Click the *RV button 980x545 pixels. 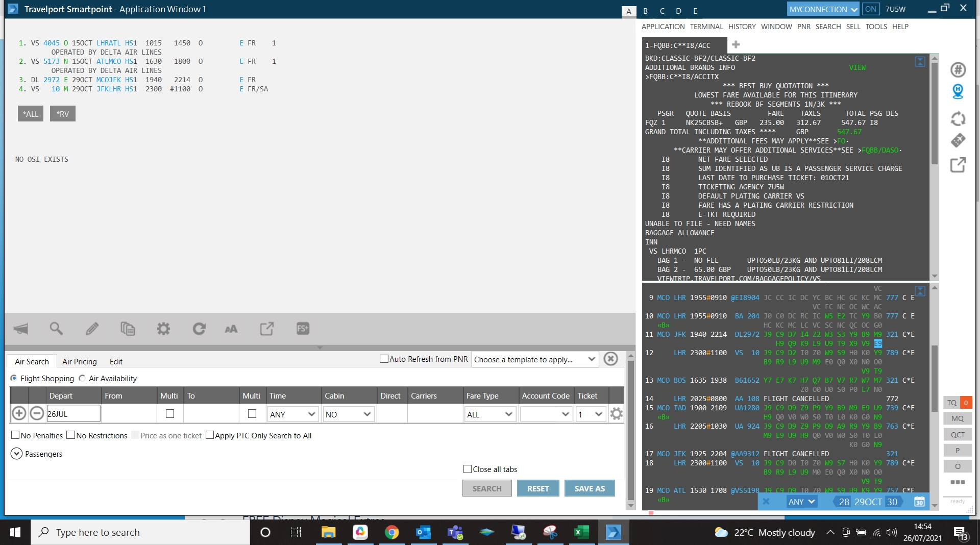point(63,114)
